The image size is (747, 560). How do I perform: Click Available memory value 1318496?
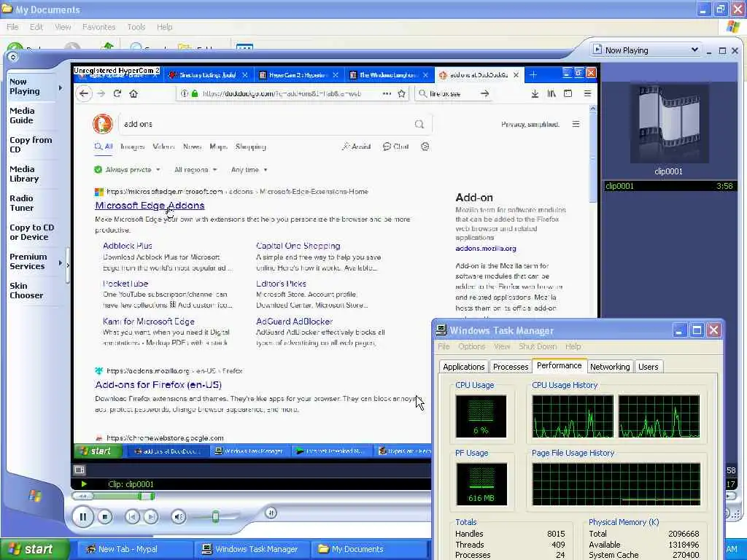[684, 544]
